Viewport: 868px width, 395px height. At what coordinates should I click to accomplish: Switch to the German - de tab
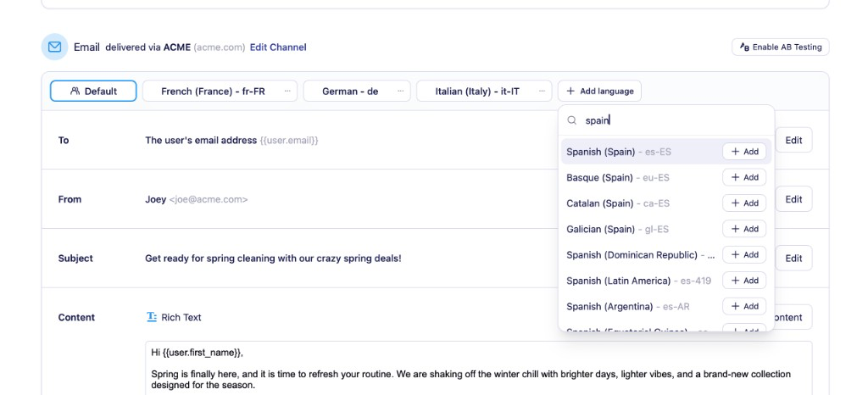tap(357, 92)
